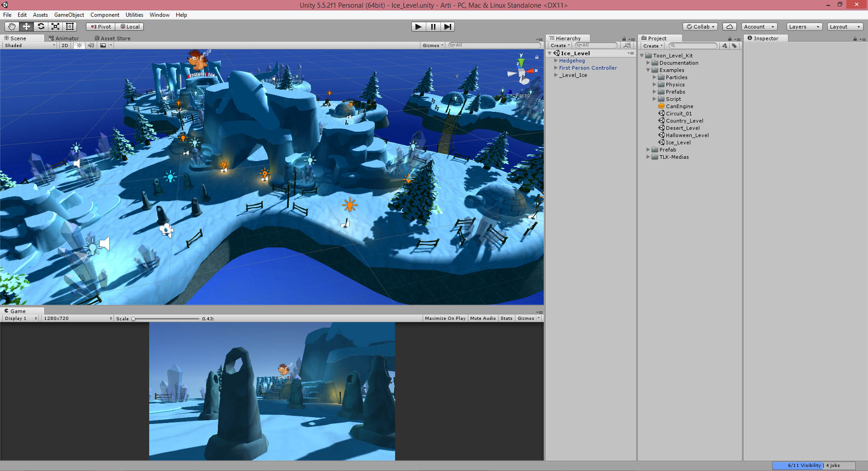Open Shaded draw mode dropdown
868x471 pixels.
(x=30, y=45)
